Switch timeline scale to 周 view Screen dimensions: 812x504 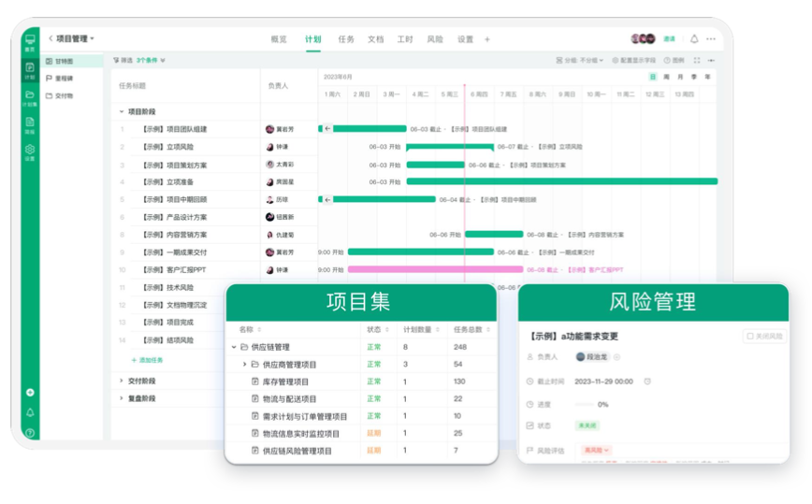coord(666,77)
